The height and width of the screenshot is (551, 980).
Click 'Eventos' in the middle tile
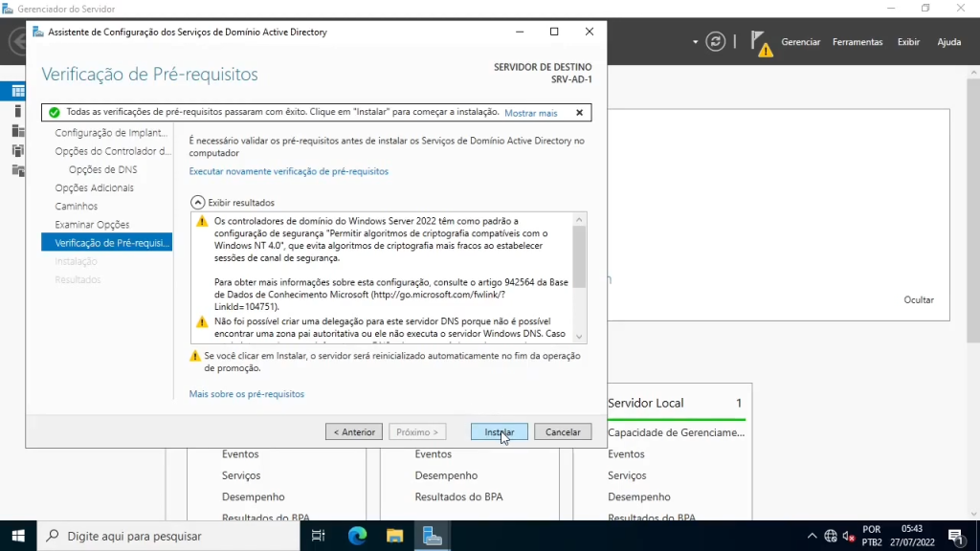tap(433, 454)
